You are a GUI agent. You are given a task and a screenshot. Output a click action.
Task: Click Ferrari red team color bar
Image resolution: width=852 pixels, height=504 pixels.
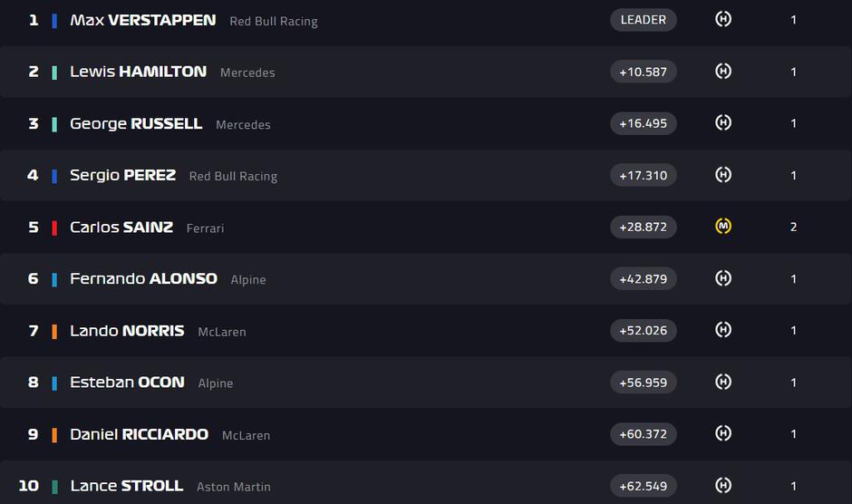[54, 228]
